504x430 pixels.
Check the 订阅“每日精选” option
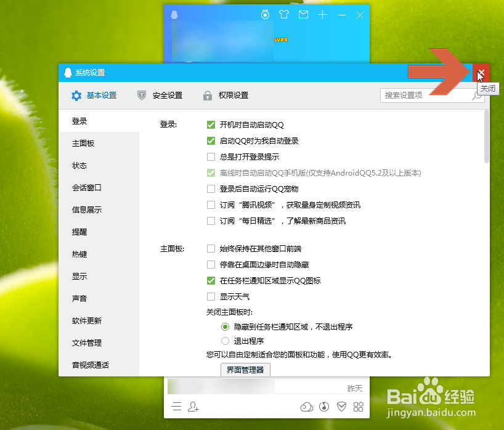211,221
